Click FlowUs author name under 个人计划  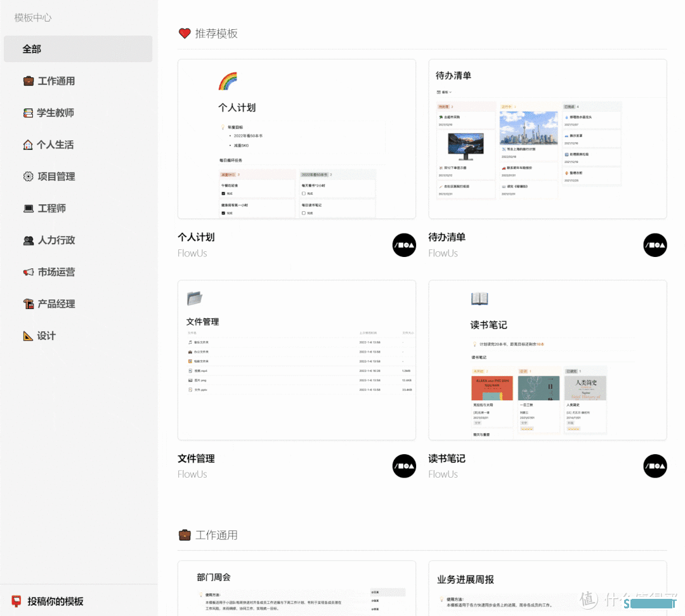[192, 253]
